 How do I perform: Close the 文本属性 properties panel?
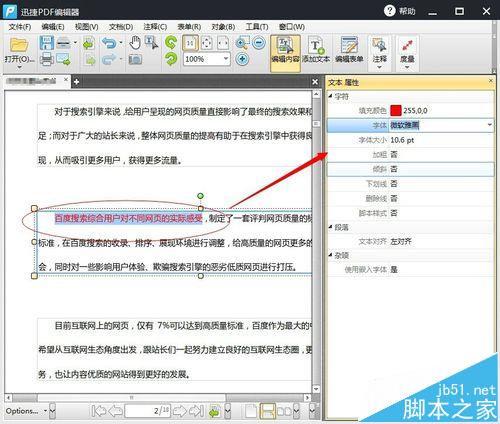coord(491,81)
